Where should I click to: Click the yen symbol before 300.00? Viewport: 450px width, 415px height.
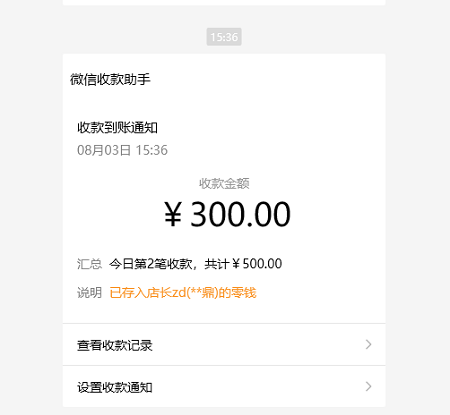(173, 214)
